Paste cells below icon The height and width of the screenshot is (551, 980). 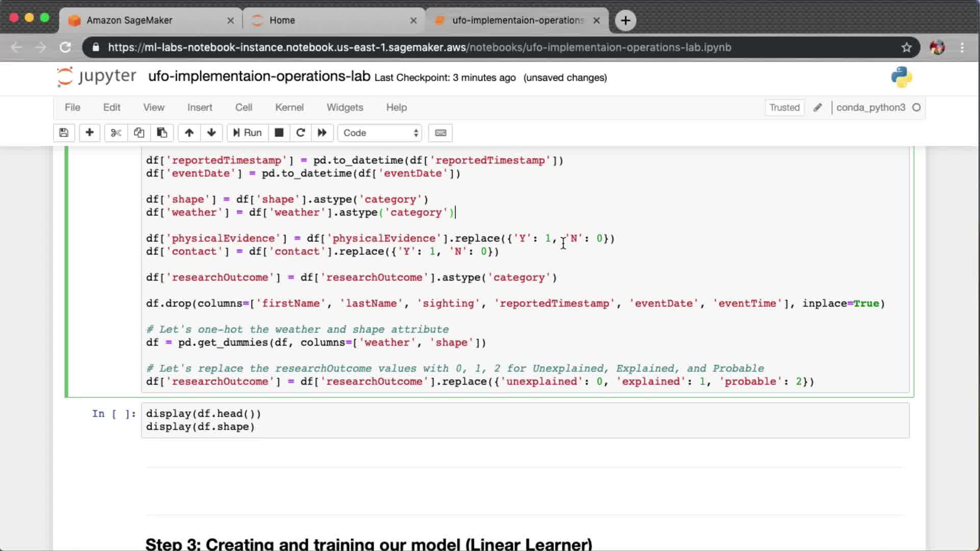click(162, 133)
